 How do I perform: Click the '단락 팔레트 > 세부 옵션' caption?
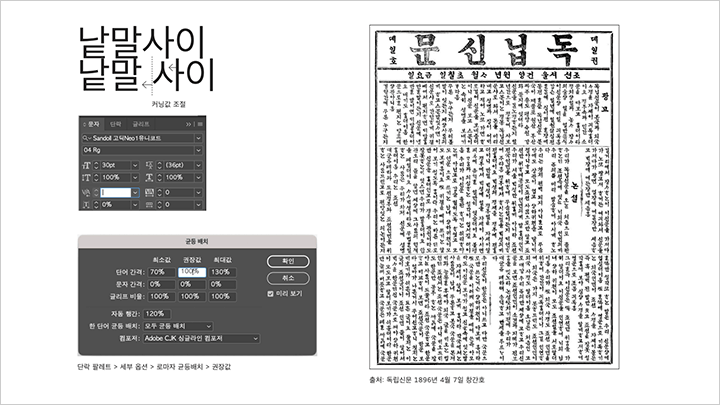(154, 367)
